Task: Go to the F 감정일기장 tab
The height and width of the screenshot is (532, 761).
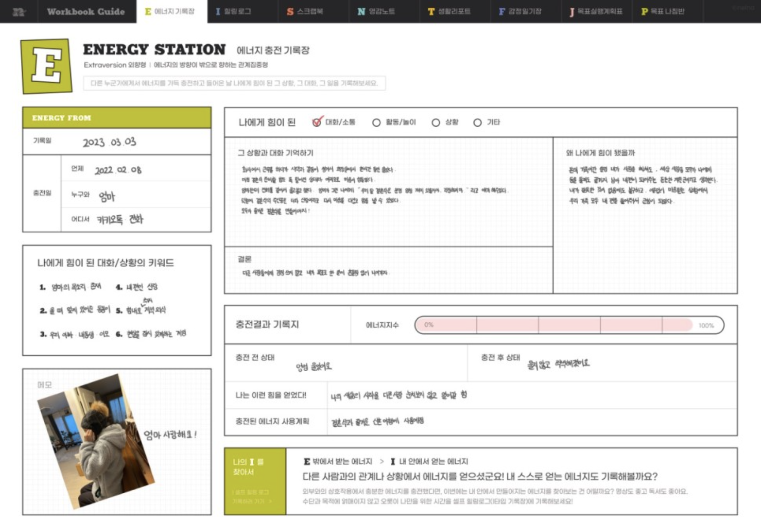Action: click(x=526, y=12)
